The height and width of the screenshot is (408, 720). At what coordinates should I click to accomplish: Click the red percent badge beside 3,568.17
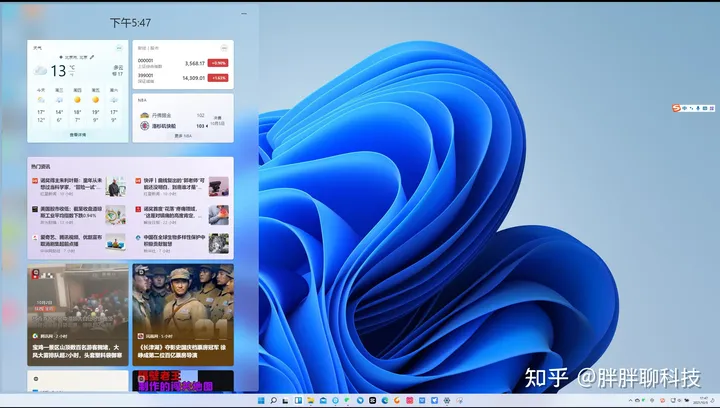(x=218, y=63)
